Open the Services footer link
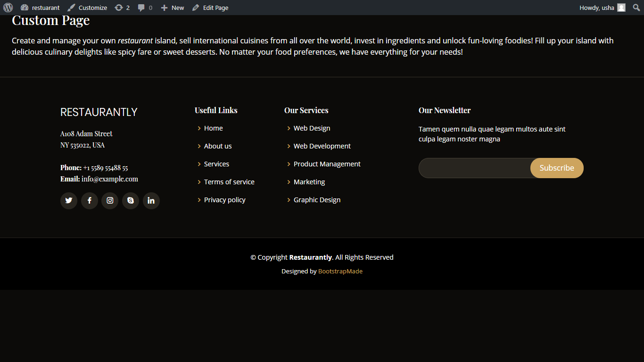Viewport: 644px width, 362px height. click(x=217, y=164)
